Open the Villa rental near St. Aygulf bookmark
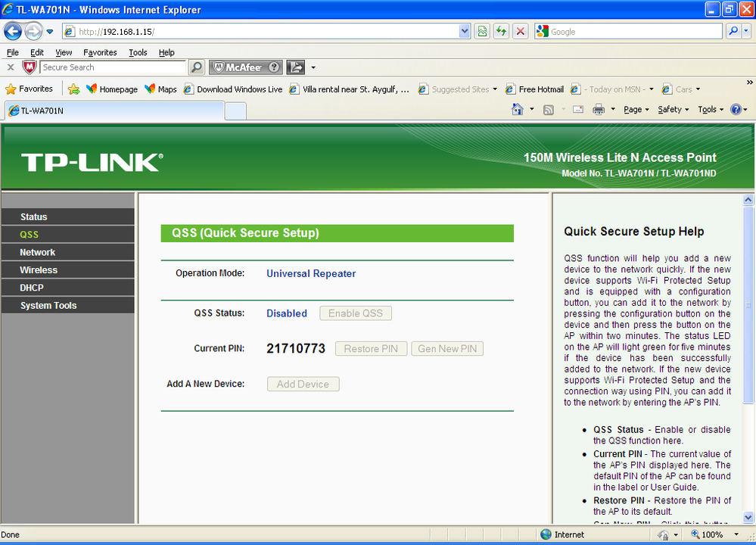This screenshot has width=756, height=545. 349,89
